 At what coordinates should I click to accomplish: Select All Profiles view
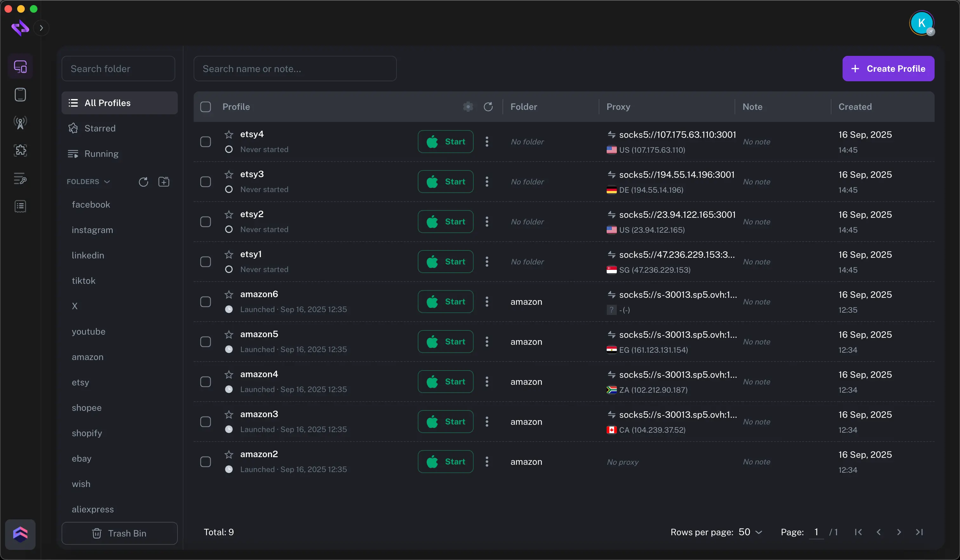point(120,103)
